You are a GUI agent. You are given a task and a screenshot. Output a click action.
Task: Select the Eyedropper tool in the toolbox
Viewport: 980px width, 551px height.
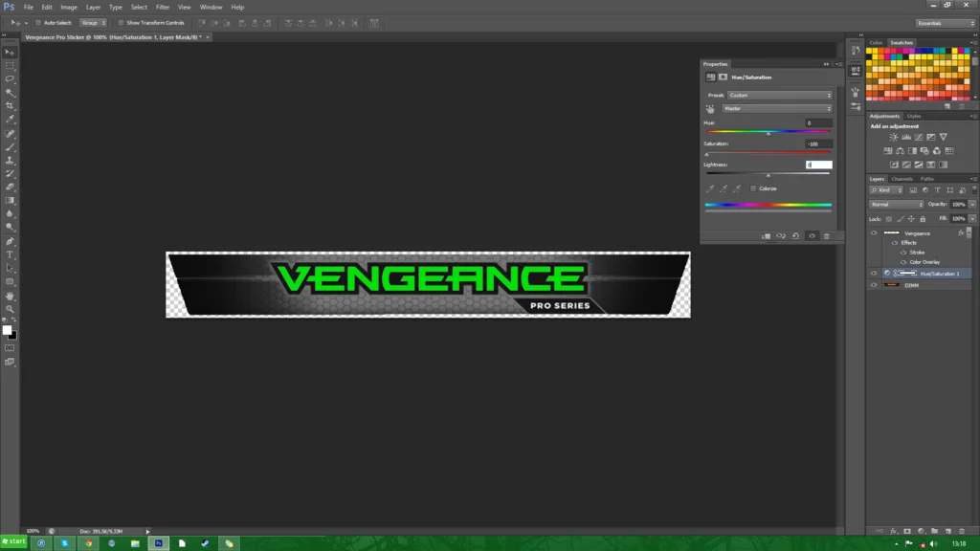[10, 120]
